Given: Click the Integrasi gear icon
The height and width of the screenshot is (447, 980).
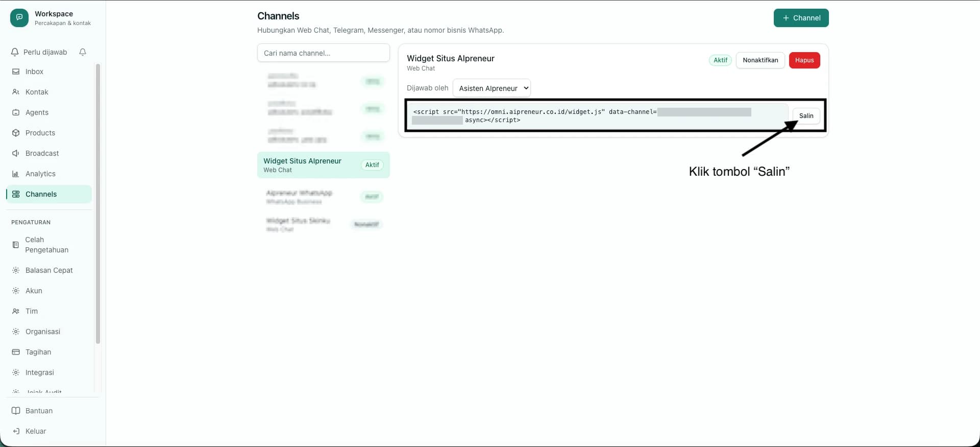Looking at the screenshot, I should 16,372.
